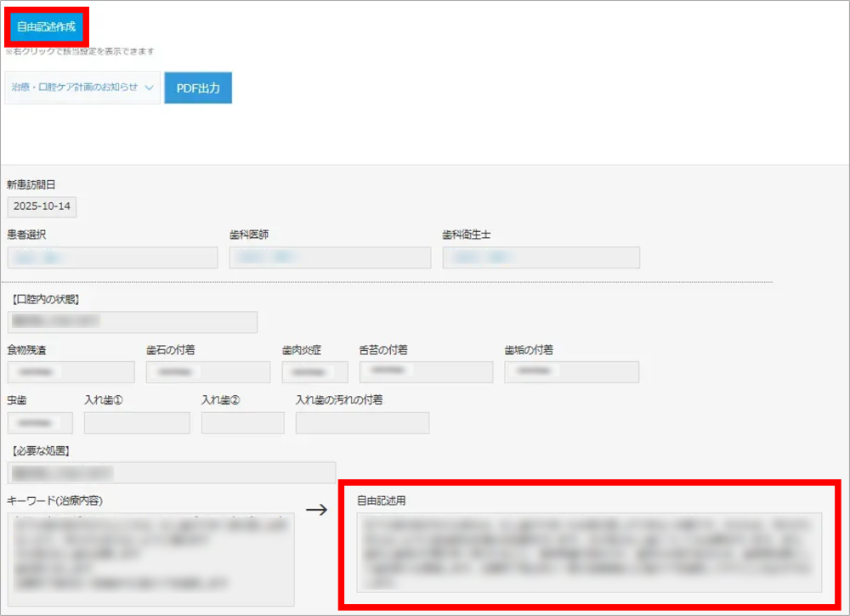Click the 歯科衛生士 field

541,257
